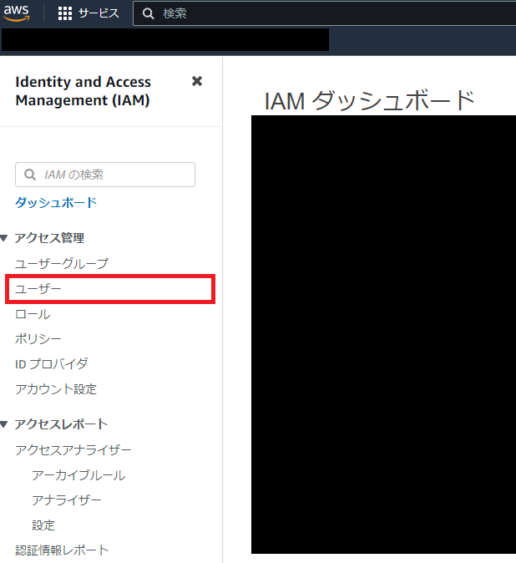Viewport: 516px width, 563px height.
Task: Open ロール page
Action: pos(33,314)
